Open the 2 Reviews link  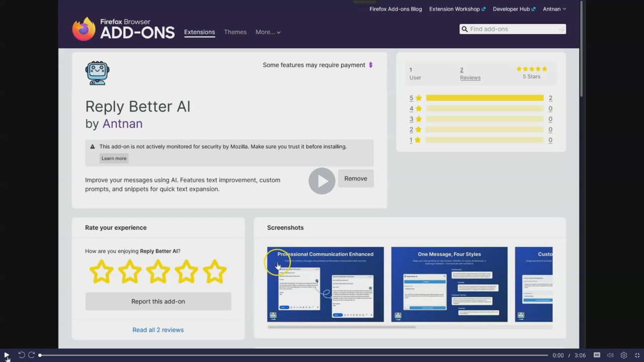[470, 73]
